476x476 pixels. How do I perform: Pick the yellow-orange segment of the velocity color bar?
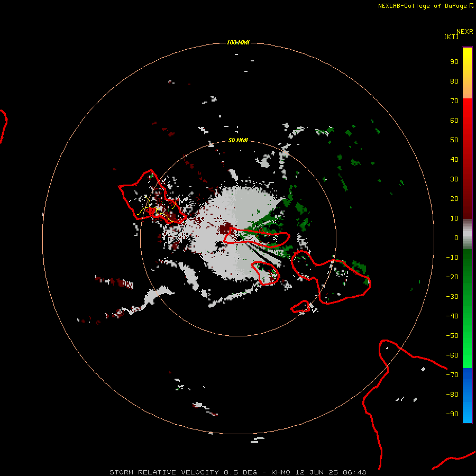(467, 73)
